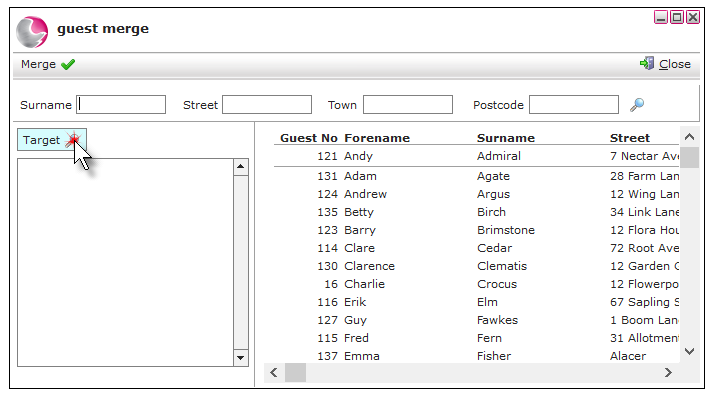The height and width of the screenshot is (399, 728).
Task: Maximize the guest merge window
Action: [x=677, y=18]
